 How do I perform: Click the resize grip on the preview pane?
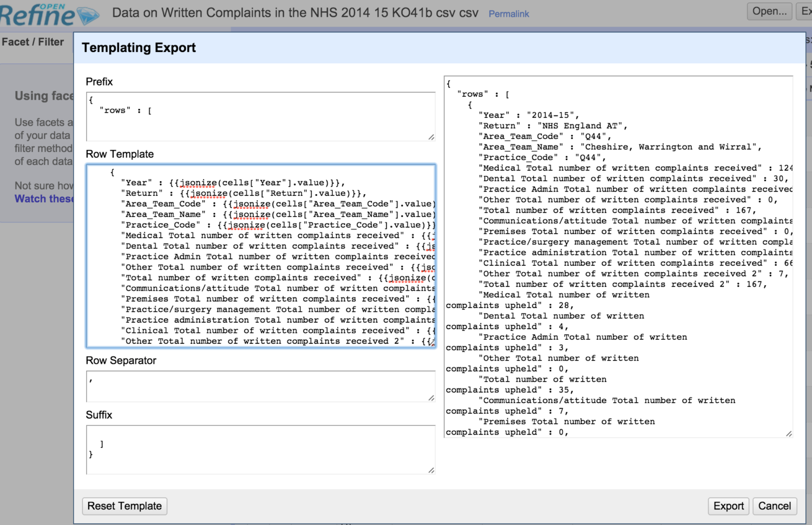pyautogui.click(x=789, y=433)
